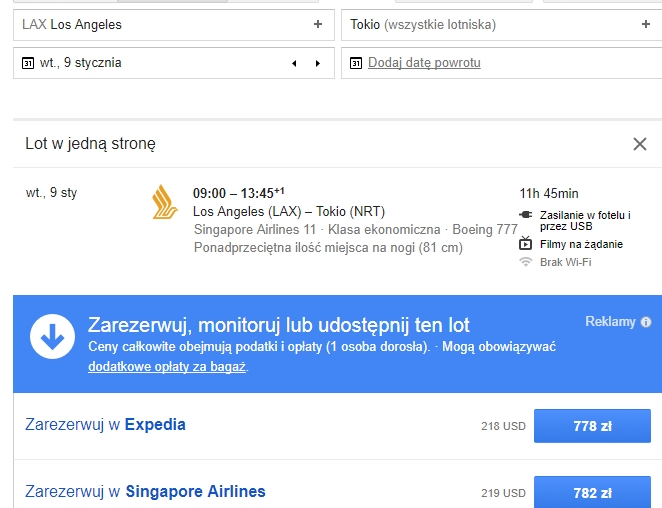Click the Tokio (wszystkie lotniska) destination field

pyautogui.click(x=502, y=25)
